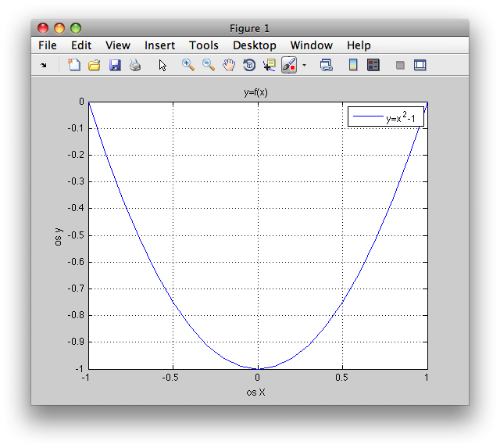Click the Figure 1 window title
500x448 pixels.
coord(250,28)
